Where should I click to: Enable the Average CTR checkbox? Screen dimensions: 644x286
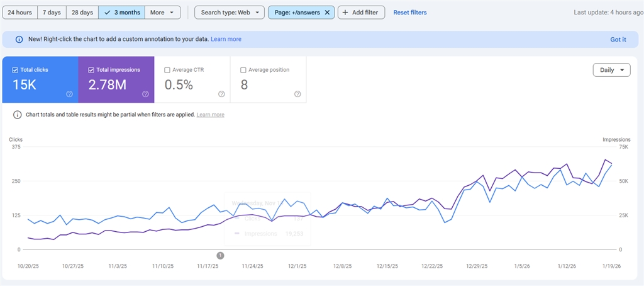(x=167, y=70)
